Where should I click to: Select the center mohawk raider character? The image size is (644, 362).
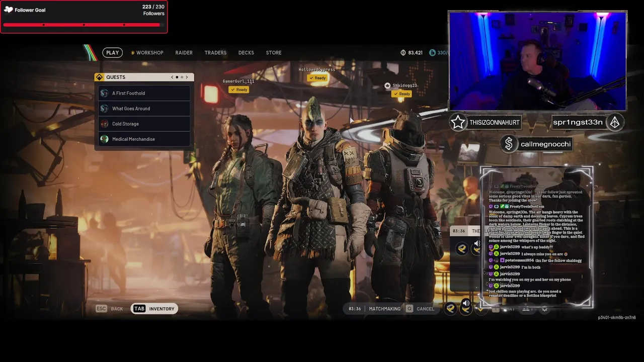(317, 206)
